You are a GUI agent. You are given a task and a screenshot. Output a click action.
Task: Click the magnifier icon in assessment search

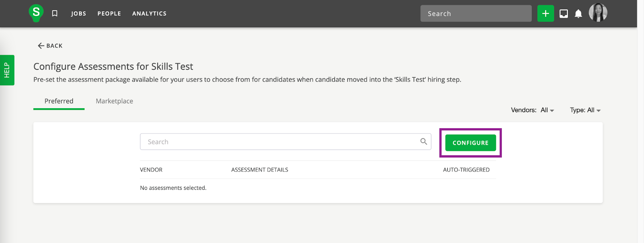point(423,142)
